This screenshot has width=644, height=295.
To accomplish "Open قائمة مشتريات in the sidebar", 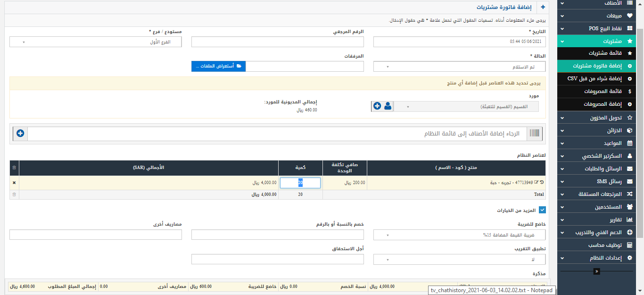I will pos(605,53).
